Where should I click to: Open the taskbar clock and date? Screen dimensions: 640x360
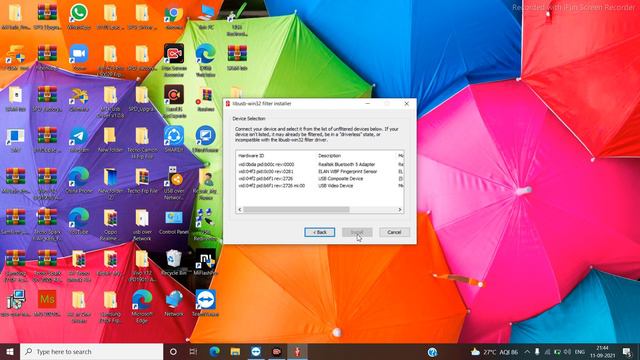click(x=602, y=352)
